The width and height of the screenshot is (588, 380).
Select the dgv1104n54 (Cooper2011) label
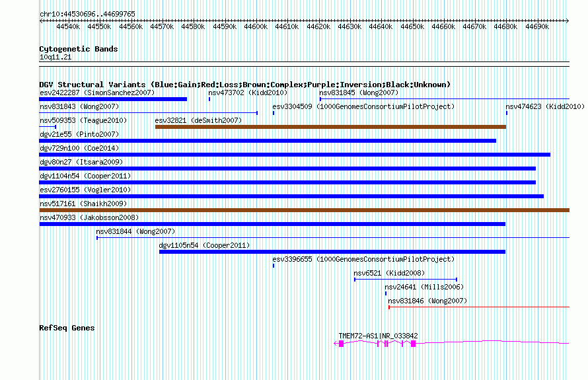point(85,176)
